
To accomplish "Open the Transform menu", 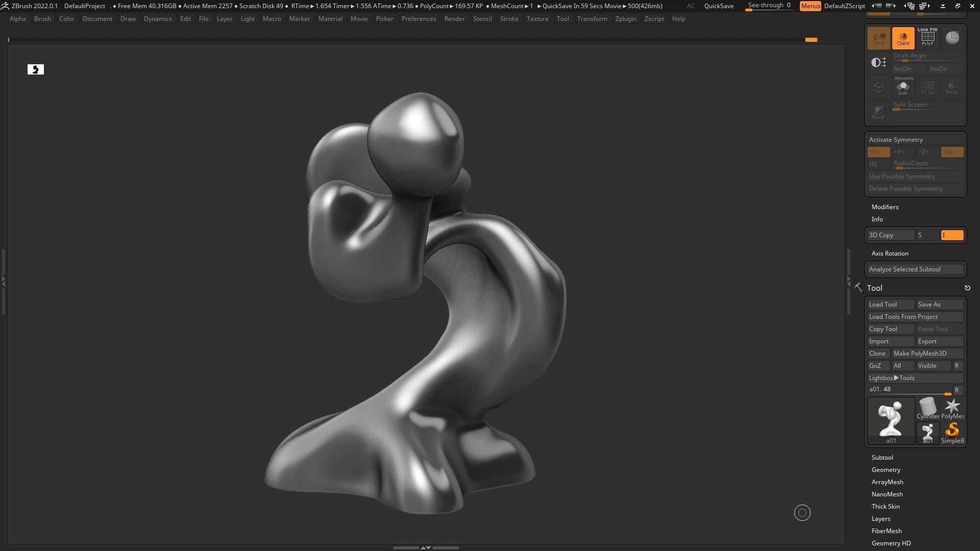I will pyautogui.click(x=592, y=19).
